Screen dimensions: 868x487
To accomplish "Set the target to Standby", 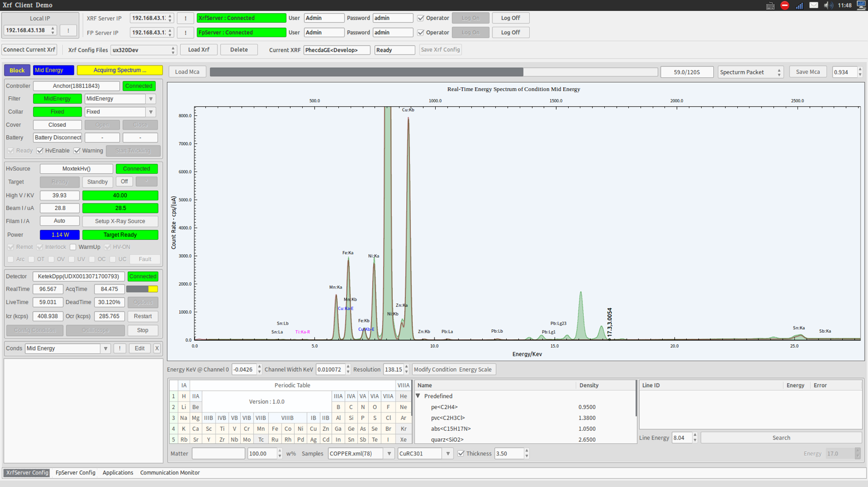I will point(97,182).
